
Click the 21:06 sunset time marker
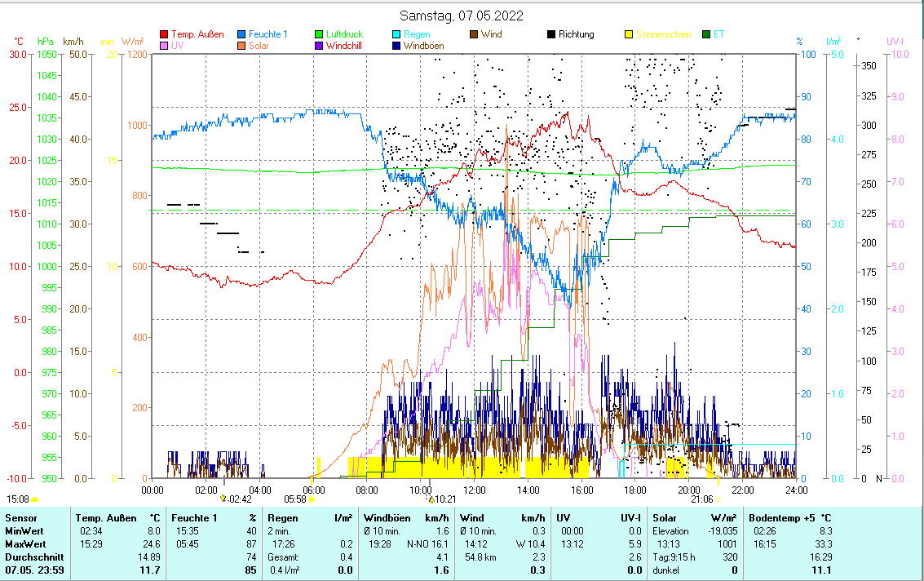(702, 499)
